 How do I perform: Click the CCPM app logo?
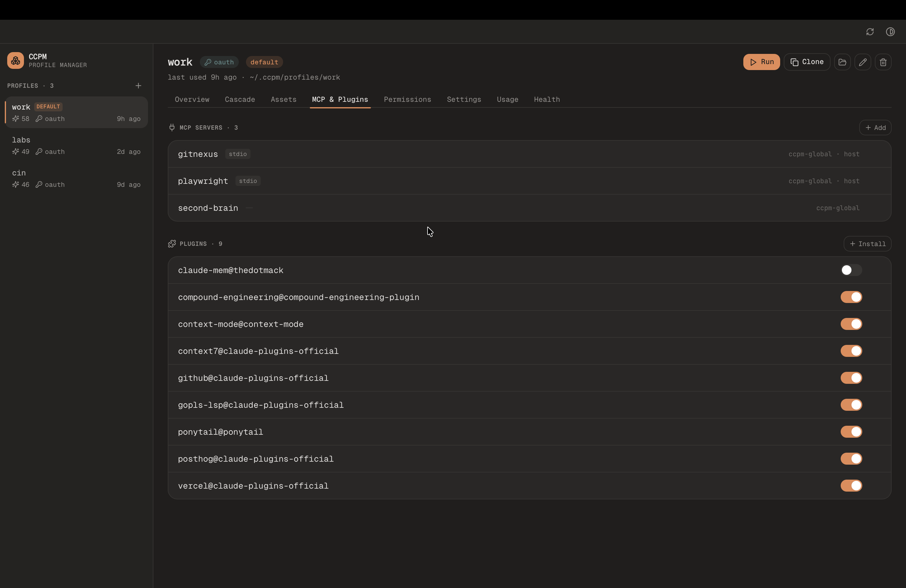click(x=16, y=60)
